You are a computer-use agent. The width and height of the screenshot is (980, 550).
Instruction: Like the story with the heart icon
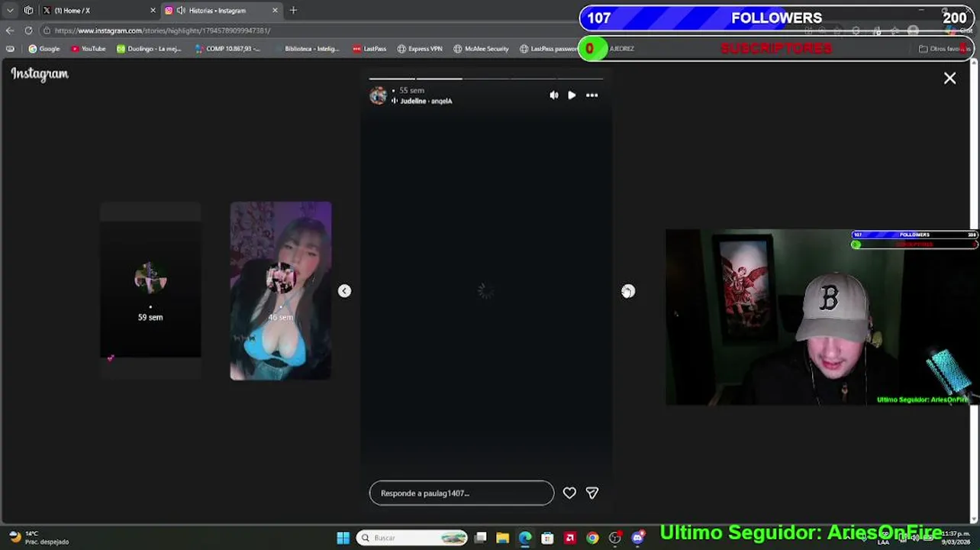tap(569, 493)
